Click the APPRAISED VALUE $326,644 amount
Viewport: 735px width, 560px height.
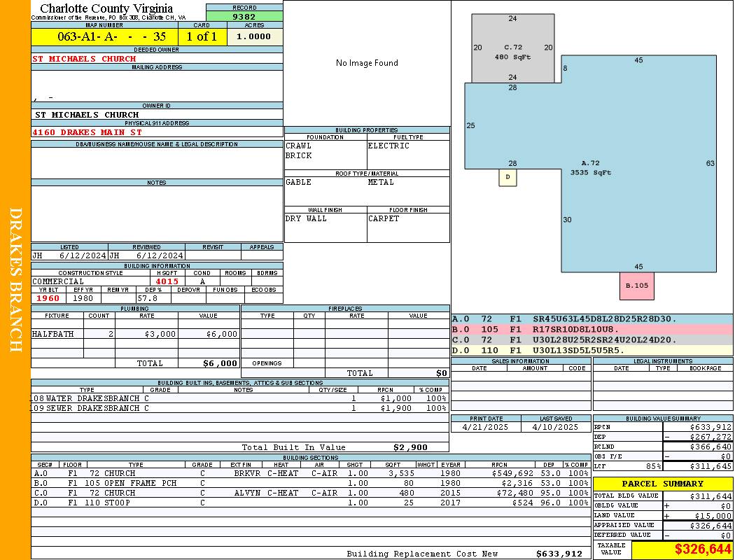pyautogui.click(x=710, y=526)
